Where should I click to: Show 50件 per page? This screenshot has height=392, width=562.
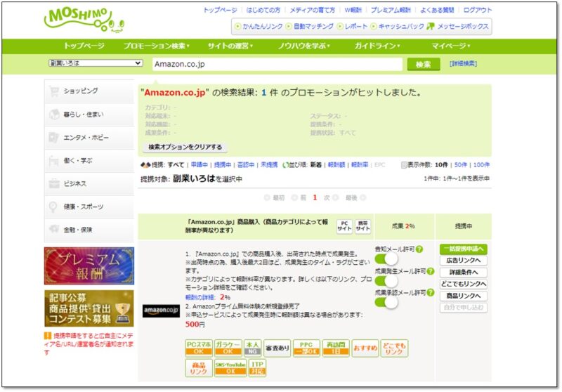click(461, 165)
